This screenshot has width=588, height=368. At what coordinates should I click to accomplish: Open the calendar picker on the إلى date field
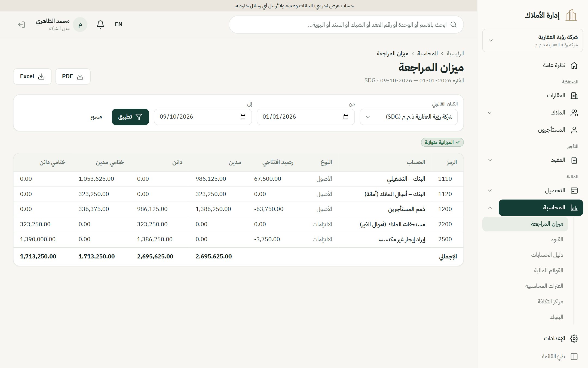(243, 117)
